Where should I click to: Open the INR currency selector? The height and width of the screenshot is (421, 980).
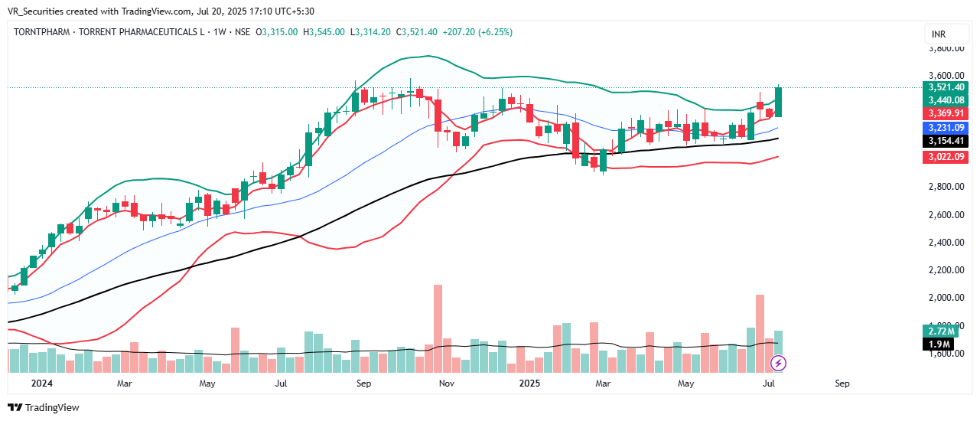(946, 34)
